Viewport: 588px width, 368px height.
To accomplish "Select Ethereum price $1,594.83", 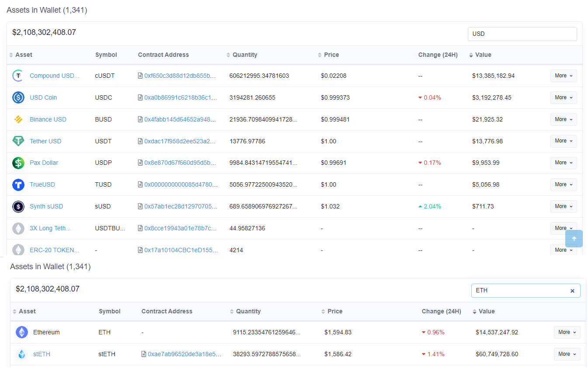I will pyautogui.click(x=338, y=332).
